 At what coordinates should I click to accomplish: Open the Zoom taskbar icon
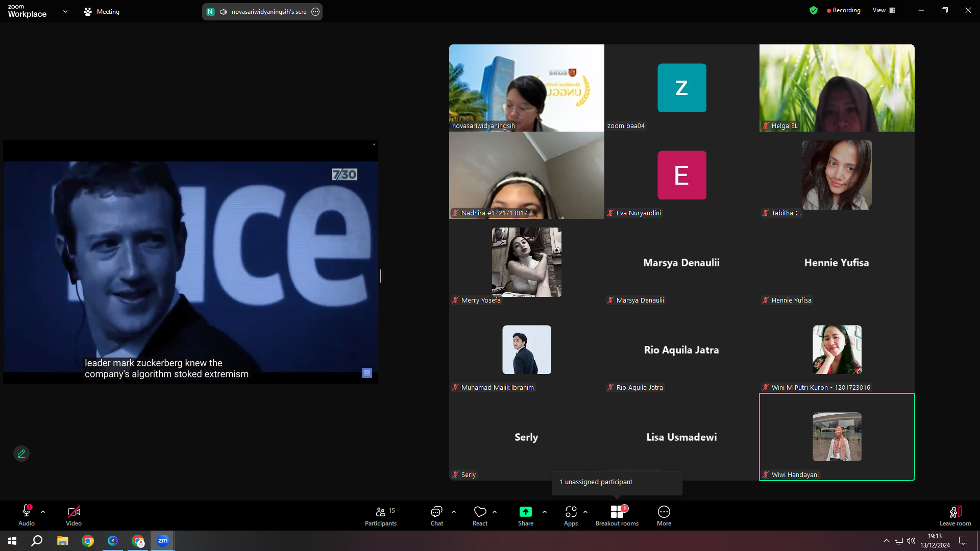tap(163, 541)
